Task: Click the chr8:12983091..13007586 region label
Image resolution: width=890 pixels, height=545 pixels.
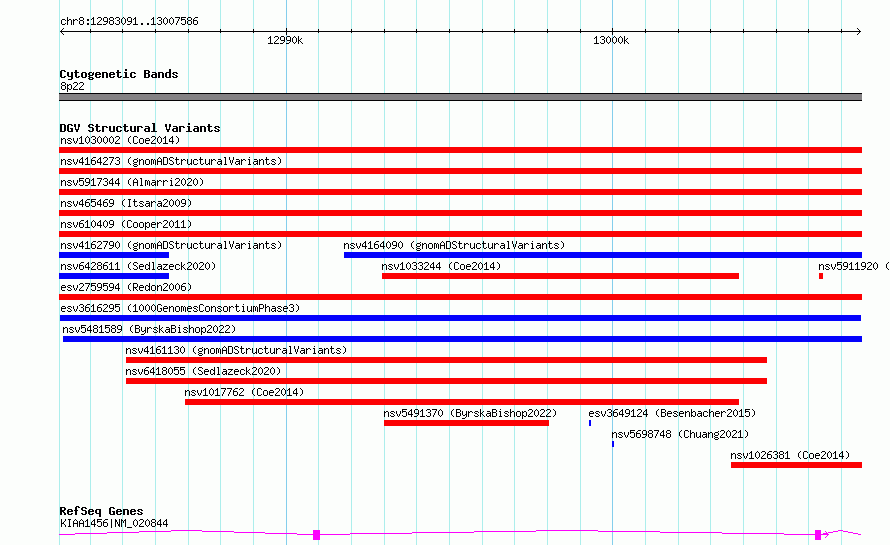Action: pyautogui.click(x=129, y=22)
